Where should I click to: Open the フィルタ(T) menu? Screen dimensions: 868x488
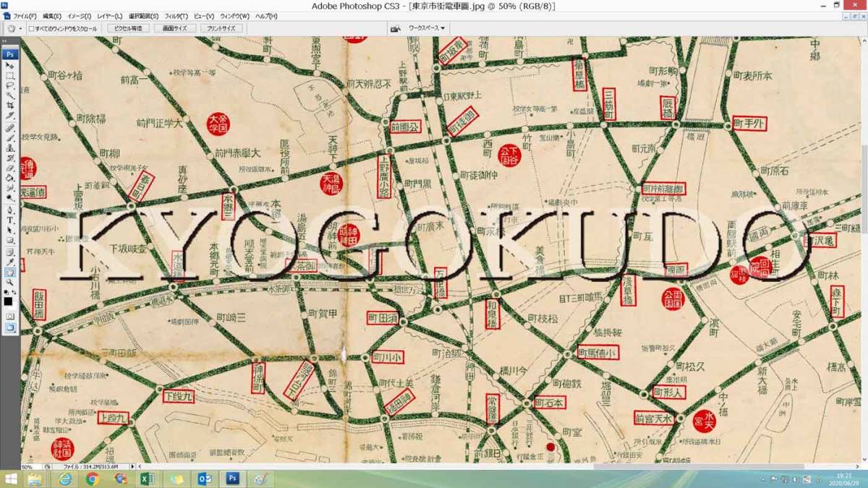coord(176,16)
